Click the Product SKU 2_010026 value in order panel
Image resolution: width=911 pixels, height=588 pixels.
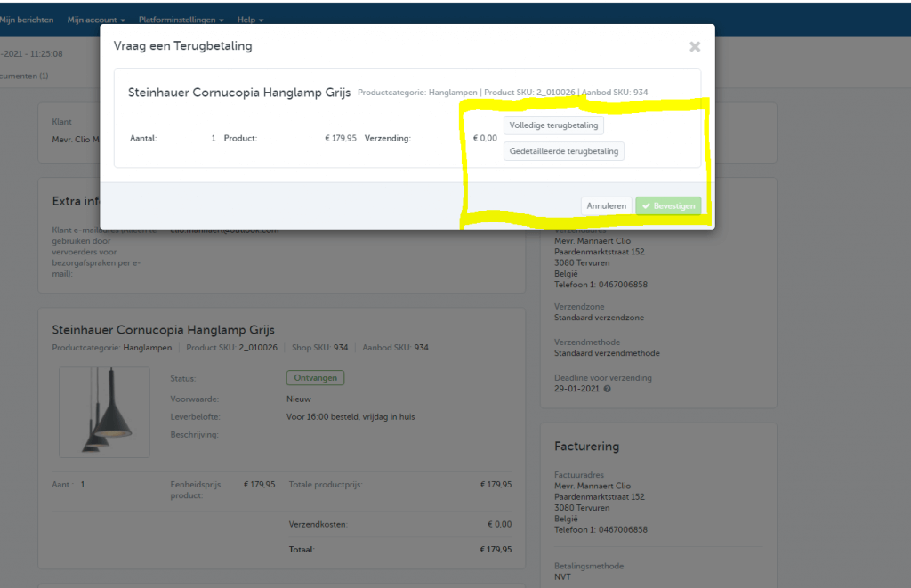coord(258,348)
